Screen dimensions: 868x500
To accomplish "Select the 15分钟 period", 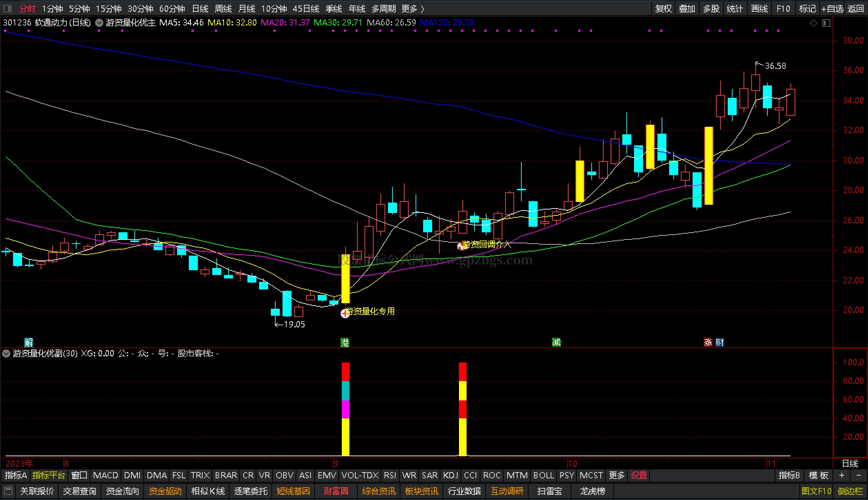I will coord(109,9).
